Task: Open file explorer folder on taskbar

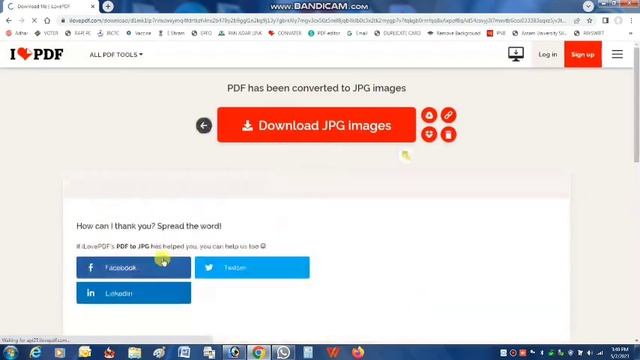Action: pos(134,352)
